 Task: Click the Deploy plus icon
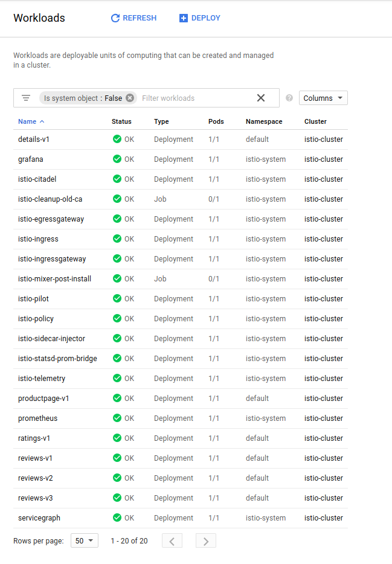[x=184, y=18]
